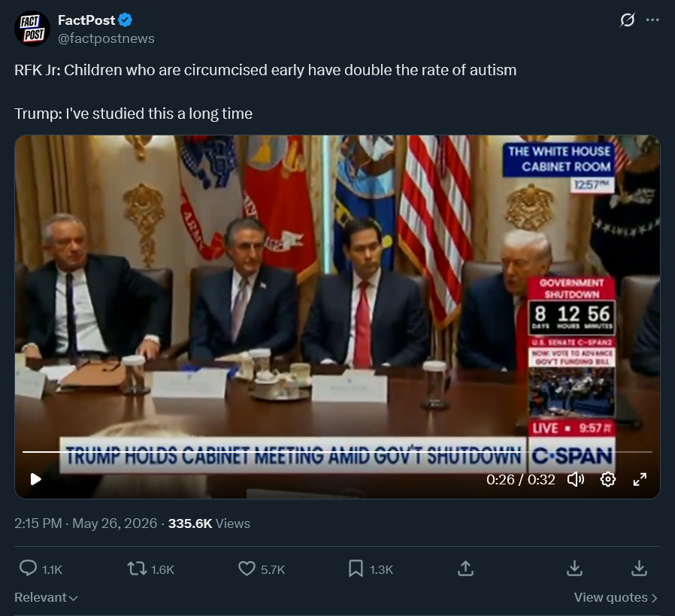Open the three-dot more options menu

click(x=652, y=20)
